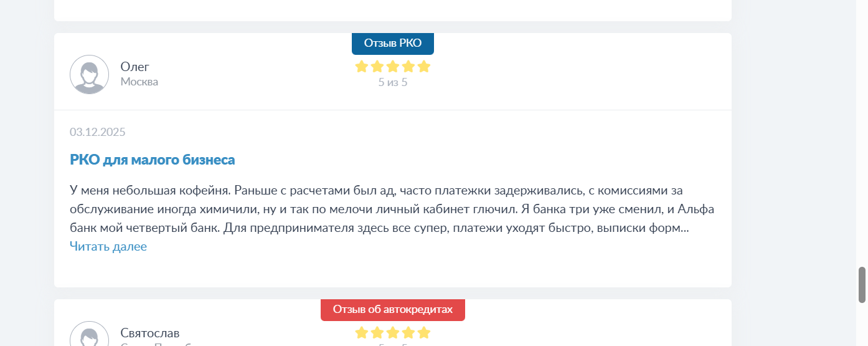The width and height of the screenshot is (868, 346).
Task: Click fifth star in Oleg's rating
Action: pos(424,67)
